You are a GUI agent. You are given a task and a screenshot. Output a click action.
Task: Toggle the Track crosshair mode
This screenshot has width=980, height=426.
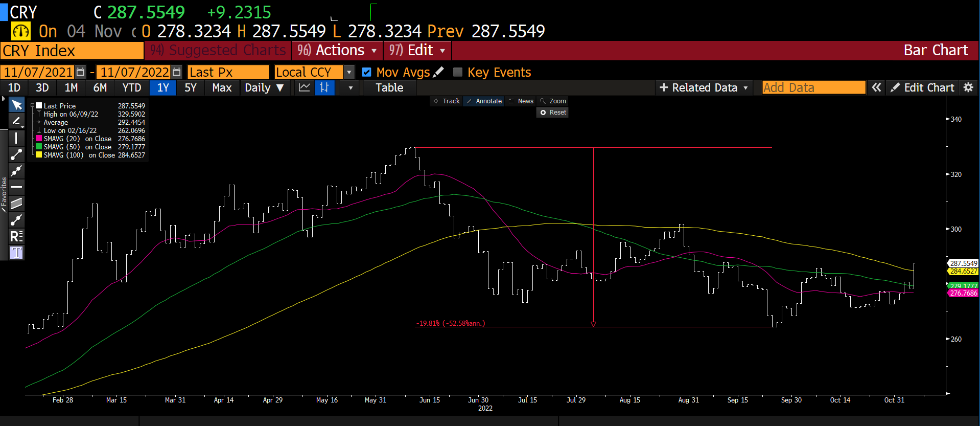pyautogui.click(x=447, y=101)
